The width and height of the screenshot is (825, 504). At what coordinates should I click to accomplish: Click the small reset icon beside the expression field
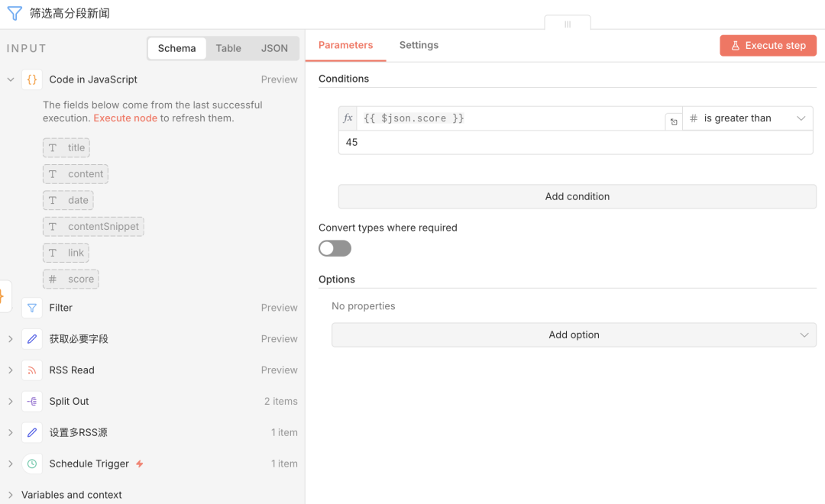673,122
